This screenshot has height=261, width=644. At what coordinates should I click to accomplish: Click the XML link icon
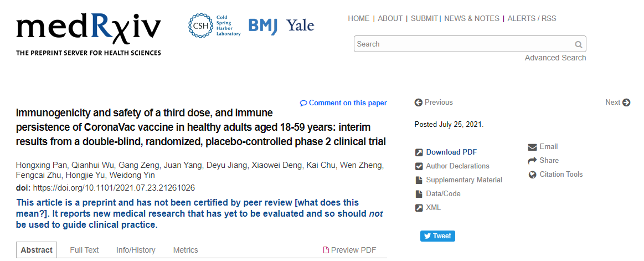(x=419, y=208)
